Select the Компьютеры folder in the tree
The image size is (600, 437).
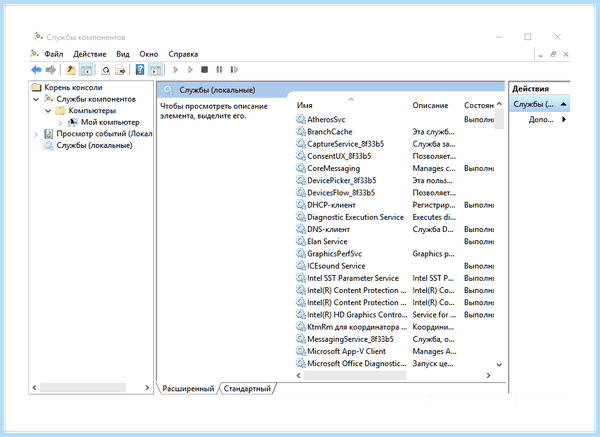92,111
